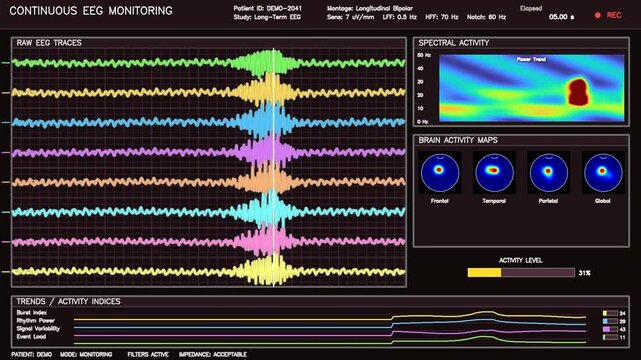This screenshot has width=641, height=360.
Task: Click the red REC recording indicator dot
Action: (598, 15)
